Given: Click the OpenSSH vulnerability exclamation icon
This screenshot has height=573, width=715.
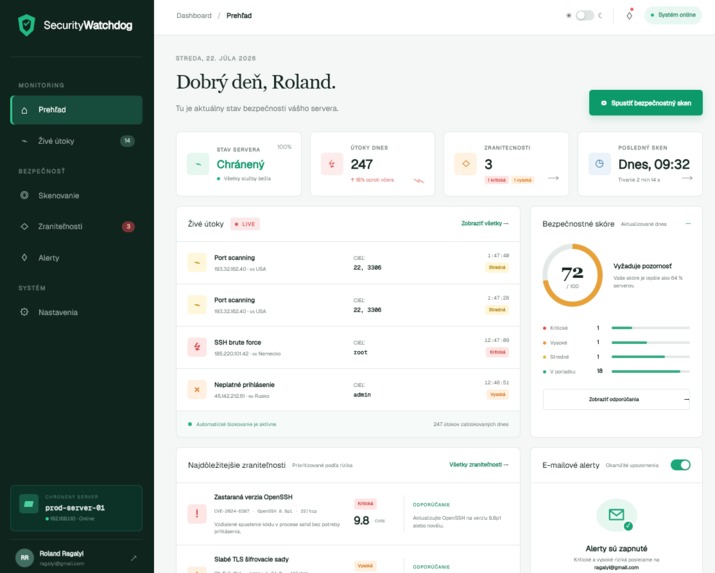Looking at the screenshot, I should (x=197, y=514).
